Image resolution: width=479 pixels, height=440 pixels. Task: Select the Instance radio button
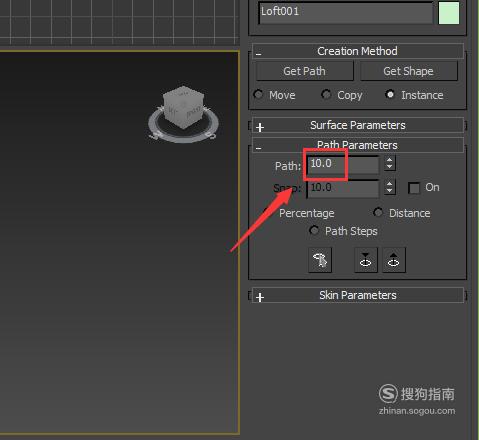pos(390,95)
